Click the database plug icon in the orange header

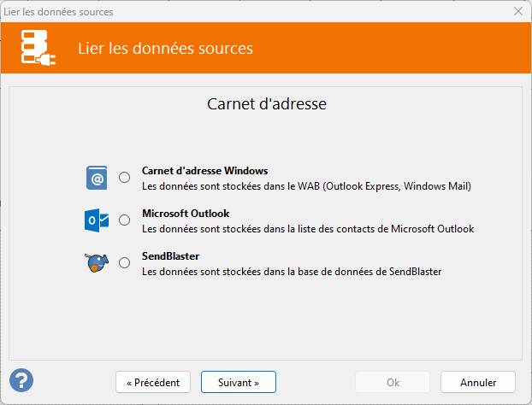click(x=38, y=48)
